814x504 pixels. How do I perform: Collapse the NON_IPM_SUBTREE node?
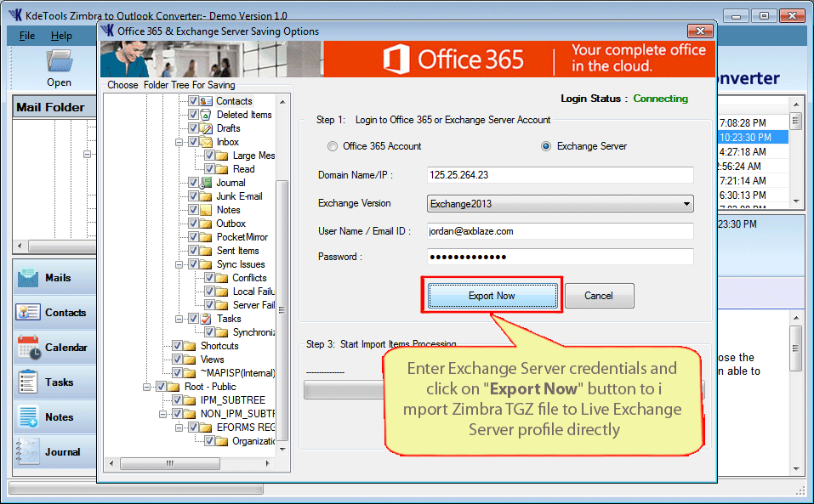(162, 414)
